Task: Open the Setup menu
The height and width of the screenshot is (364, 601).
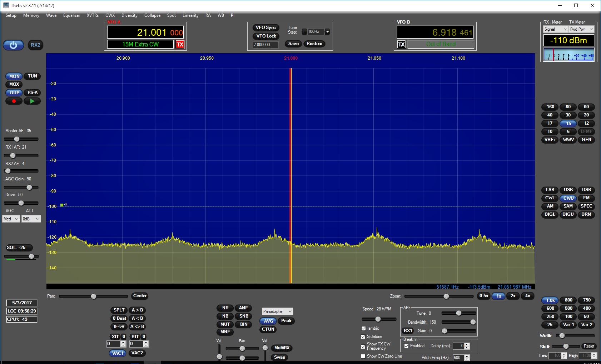Action: tap(11, 15)
